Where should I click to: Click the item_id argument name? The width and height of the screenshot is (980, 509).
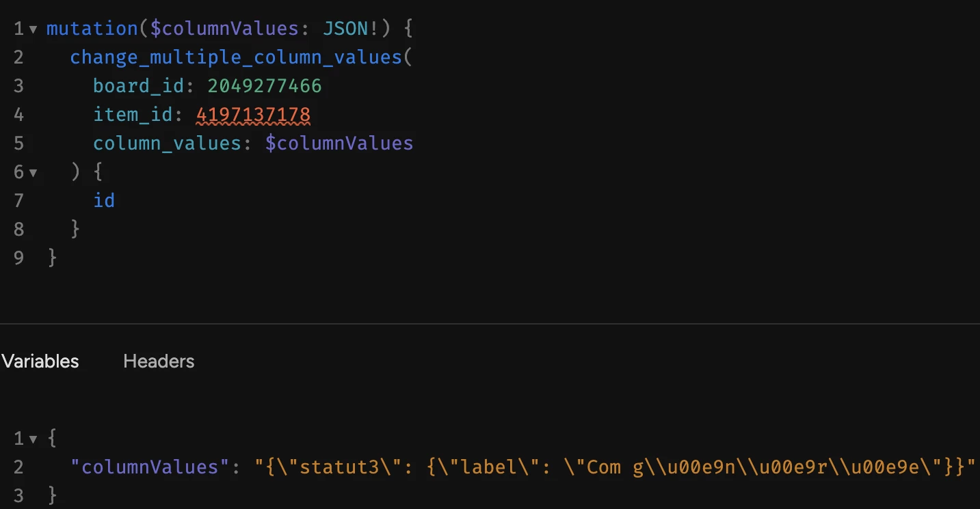[133, 115]
